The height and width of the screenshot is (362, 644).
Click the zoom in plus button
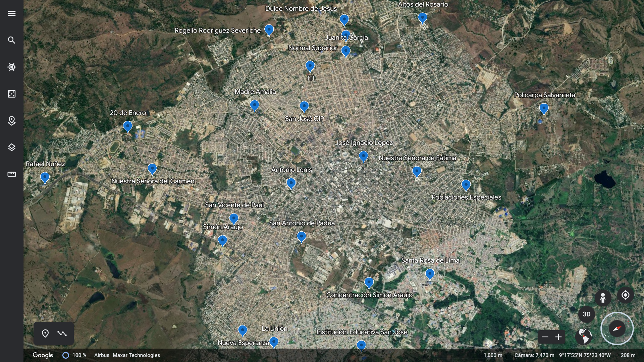click(558, 337)
